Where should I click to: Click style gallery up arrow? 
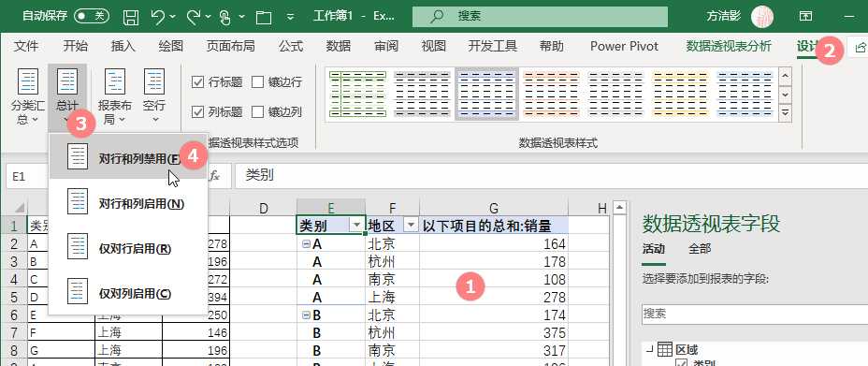[x=786, y=76]
